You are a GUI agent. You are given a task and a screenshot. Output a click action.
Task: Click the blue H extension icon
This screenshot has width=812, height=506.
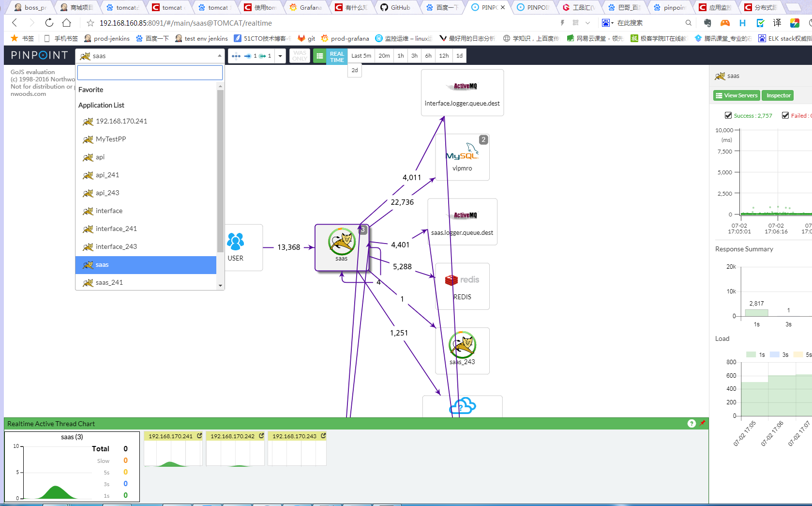[742, 23]
